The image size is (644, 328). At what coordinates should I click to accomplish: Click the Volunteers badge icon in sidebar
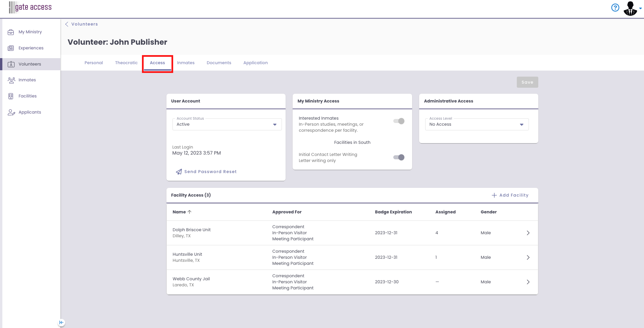coord(11,64)
